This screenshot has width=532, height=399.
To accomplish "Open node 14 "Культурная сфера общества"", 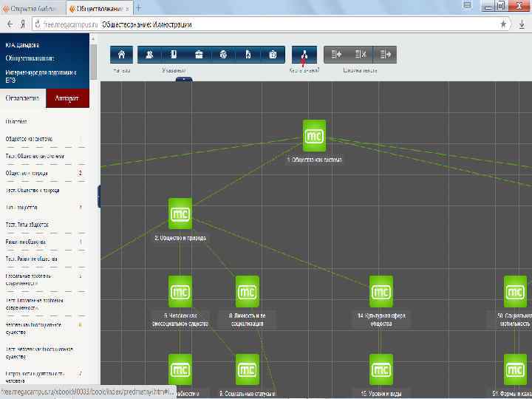I will point(381,292).
